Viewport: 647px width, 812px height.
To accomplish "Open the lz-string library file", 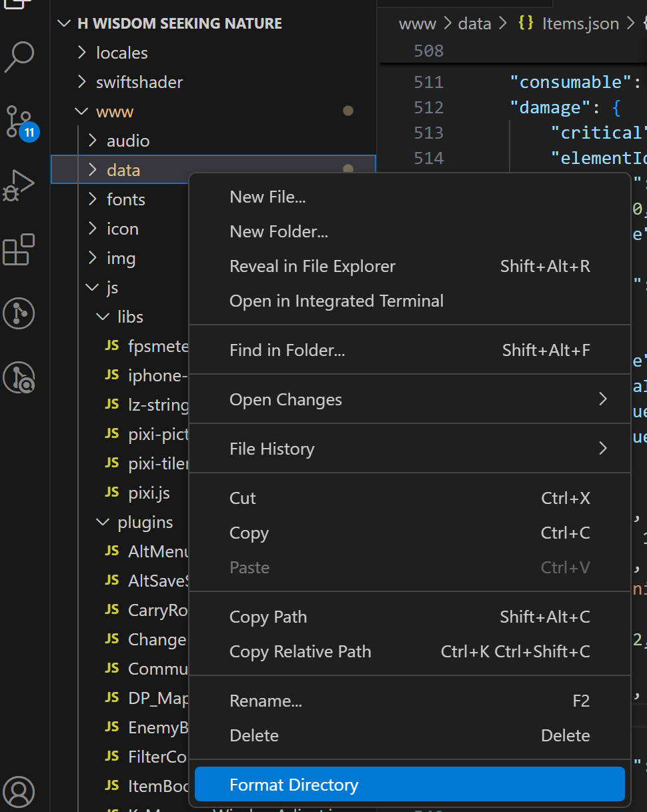I will coord(159,405).
